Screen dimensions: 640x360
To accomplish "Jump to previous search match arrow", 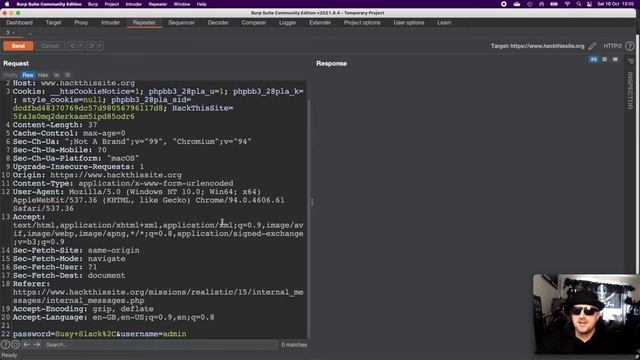I will (27, 345).
